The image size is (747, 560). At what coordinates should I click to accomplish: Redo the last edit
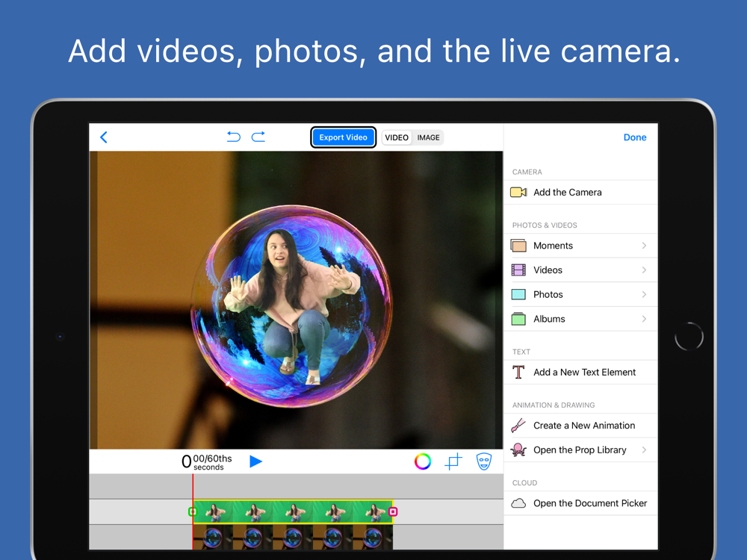pyautogui.click(x=258, y=137)
